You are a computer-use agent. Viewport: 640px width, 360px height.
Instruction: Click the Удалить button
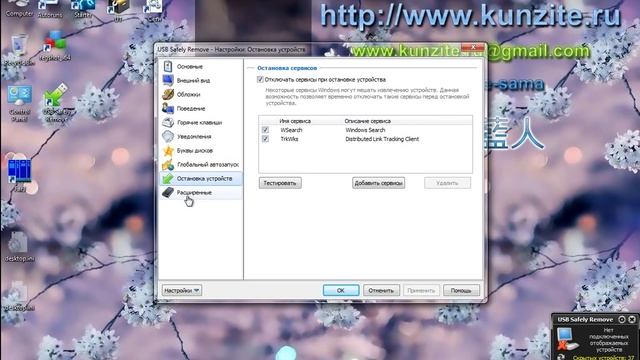tap(447, 183)
